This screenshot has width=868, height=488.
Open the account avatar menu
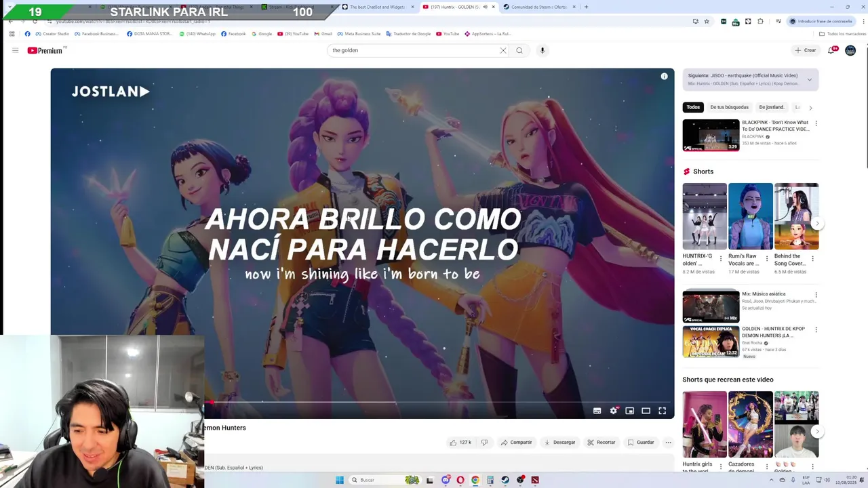pyautogui.click(x=850, y=50)
